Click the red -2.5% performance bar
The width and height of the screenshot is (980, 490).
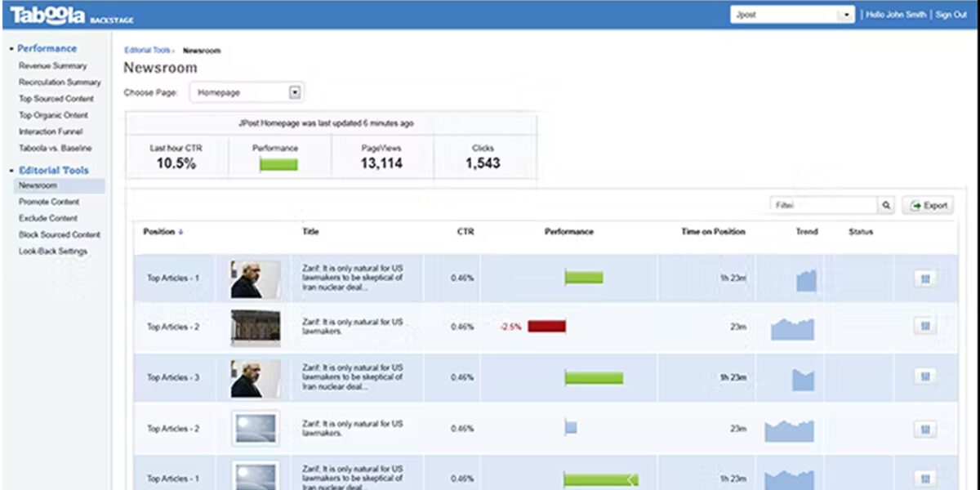click(546, 326)
